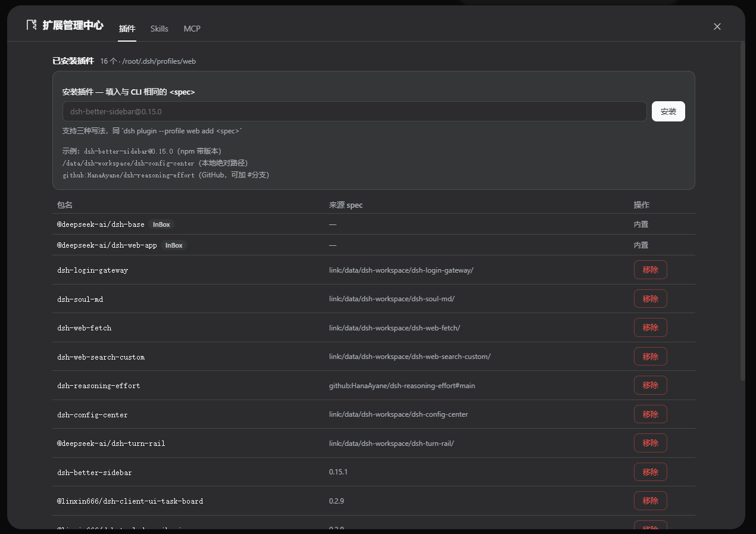The width and height of the screenshot is (756, 534).
Task: Click the link:/data/dsh-workspace/dsh-web-search-custom/ spec
Action: [410, 357]
